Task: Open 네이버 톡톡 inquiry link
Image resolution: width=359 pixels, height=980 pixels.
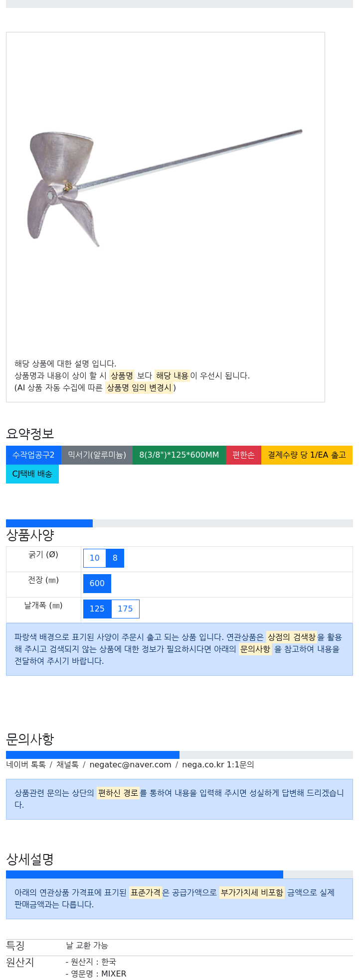Action: 26,765
